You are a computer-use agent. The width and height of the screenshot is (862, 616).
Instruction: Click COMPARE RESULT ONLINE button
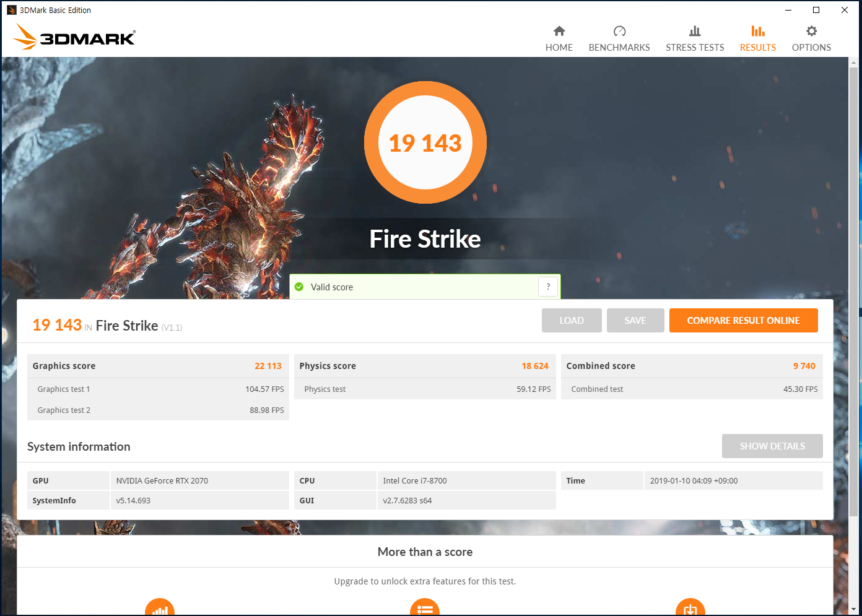[744, 321]
